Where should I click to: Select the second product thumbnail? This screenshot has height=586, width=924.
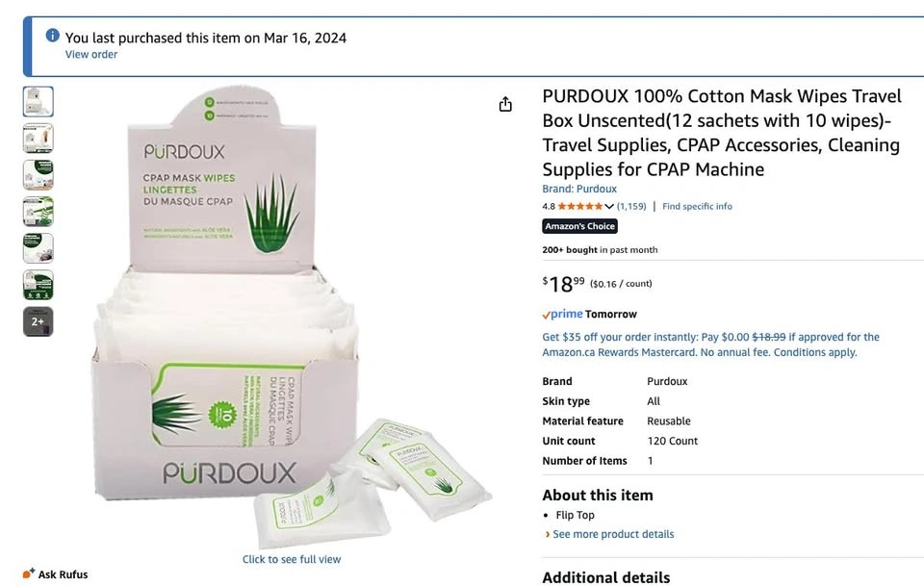[38, 139]
